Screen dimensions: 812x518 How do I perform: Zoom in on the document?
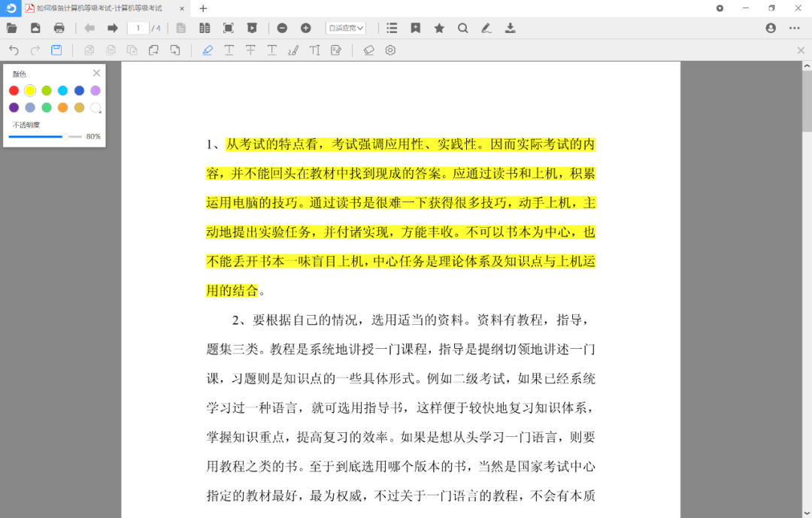click(x=305, y=28)
